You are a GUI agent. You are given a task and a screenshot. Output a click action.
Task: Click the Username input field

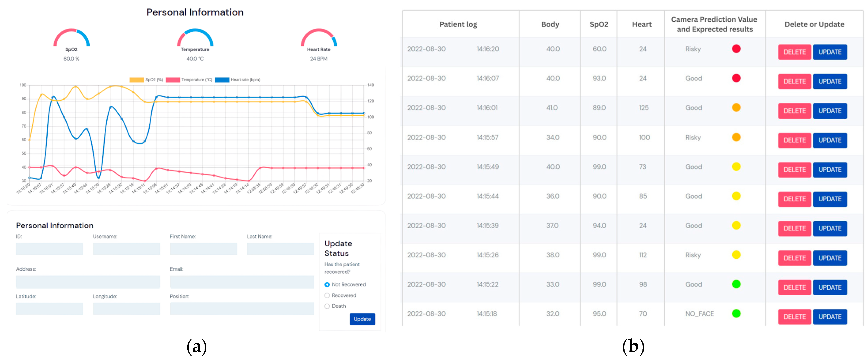pos(126,249)
